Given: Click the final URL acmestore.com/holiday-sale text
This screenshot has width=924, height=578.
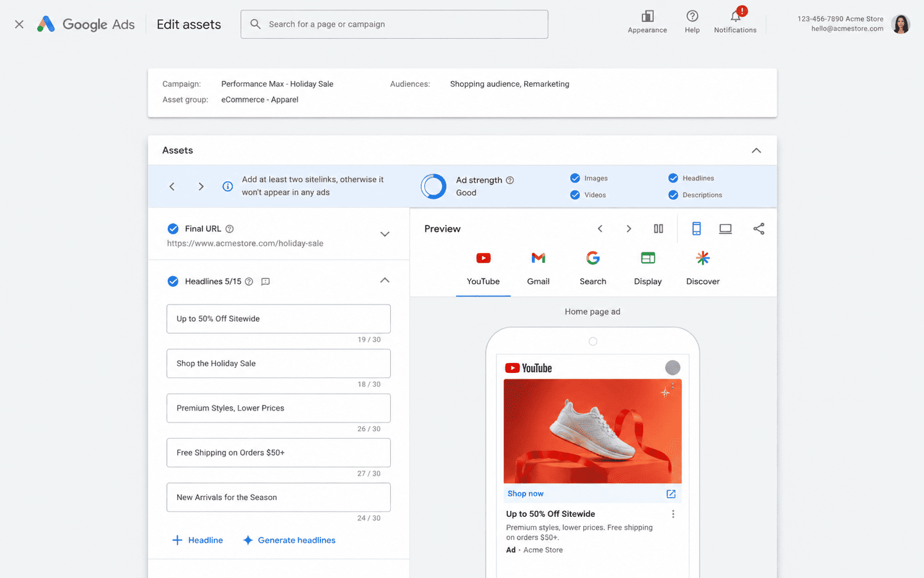Looking at the screenshot, I should tap(245, 244).
